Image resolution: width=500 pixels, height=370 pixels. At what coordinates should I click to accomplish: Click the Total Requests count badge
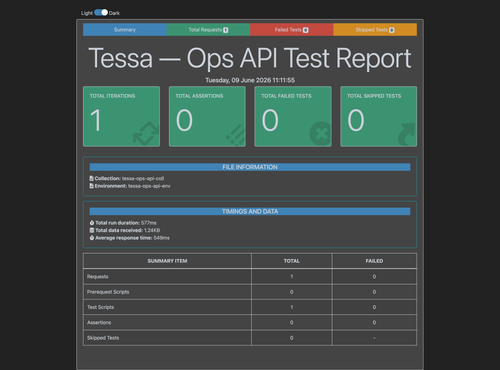coord(226,30)
